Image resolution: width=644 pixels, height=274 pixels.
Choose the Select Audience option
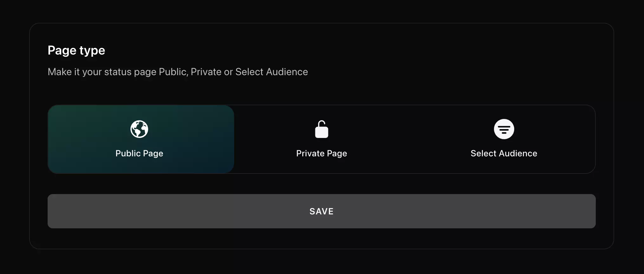[x=504, y=139]
